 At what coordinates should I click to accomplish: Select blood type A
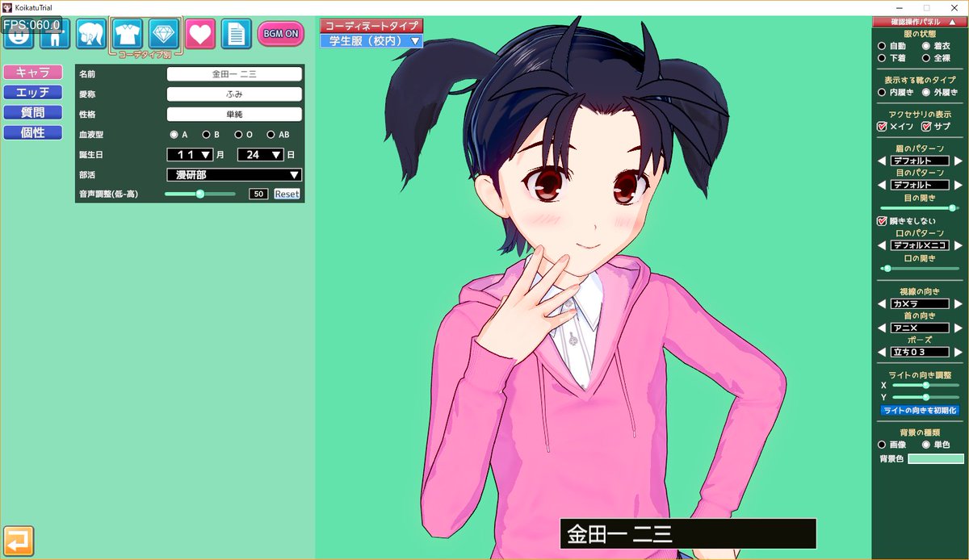pos(174,134)
